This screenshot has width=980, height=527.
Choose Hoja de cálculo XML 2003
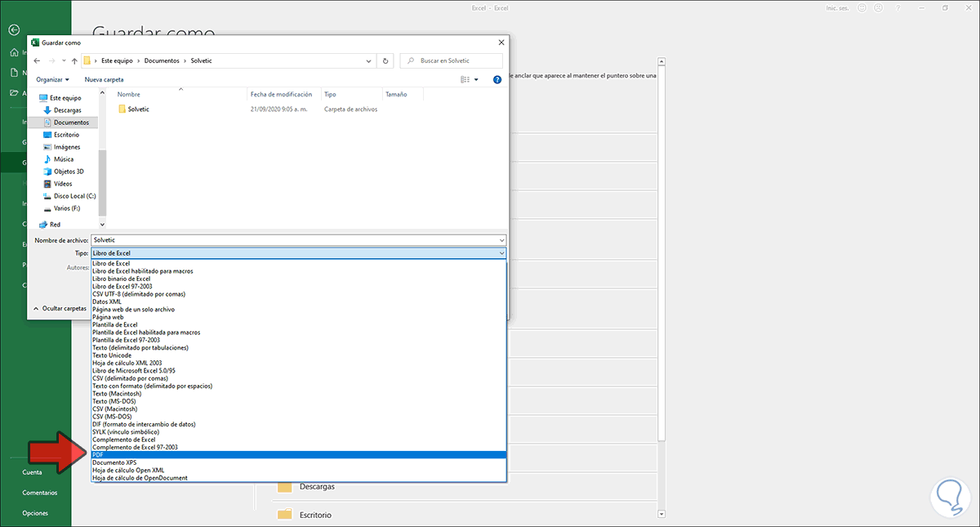[299, 363]
